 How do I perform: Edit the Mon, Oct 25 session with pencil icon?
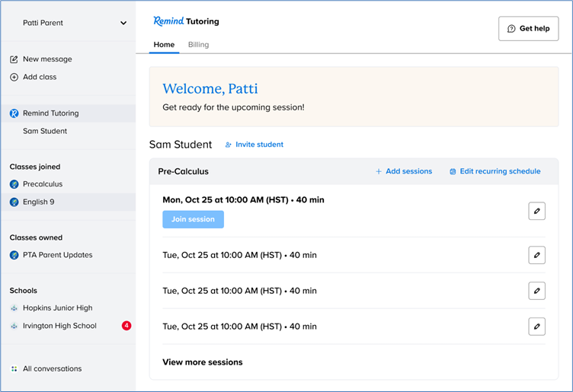(537, 211)
